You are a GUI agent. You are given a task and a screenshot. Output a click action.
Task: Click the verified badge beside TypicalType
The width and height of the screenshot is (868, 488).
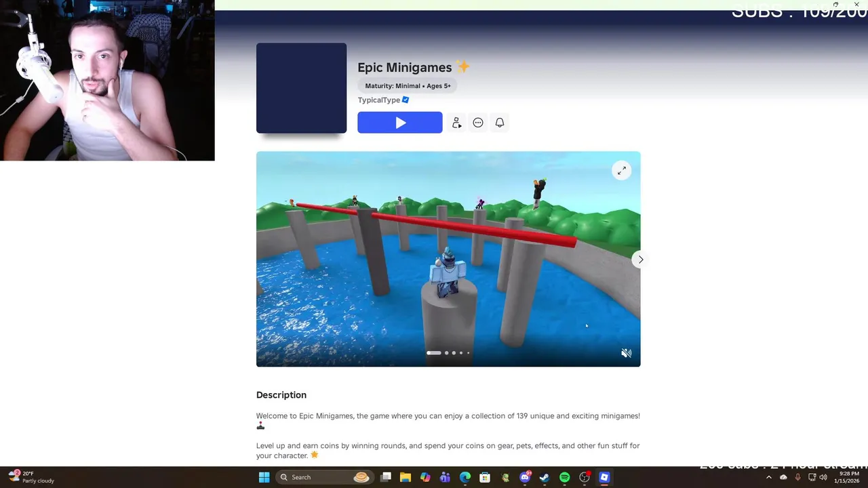(x=406, y=100)
